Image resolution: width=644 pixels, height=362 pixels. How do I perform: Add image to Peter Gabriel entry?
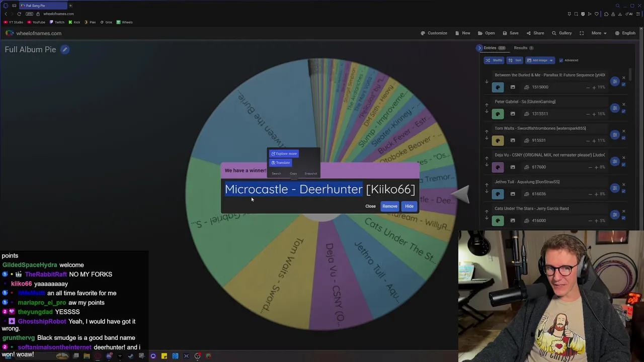[x=513, y=114]
